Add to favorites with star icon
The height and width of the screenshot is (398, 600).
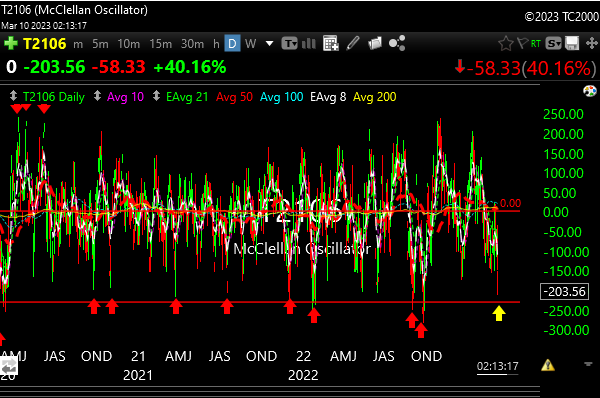click(x=505, y=44)
